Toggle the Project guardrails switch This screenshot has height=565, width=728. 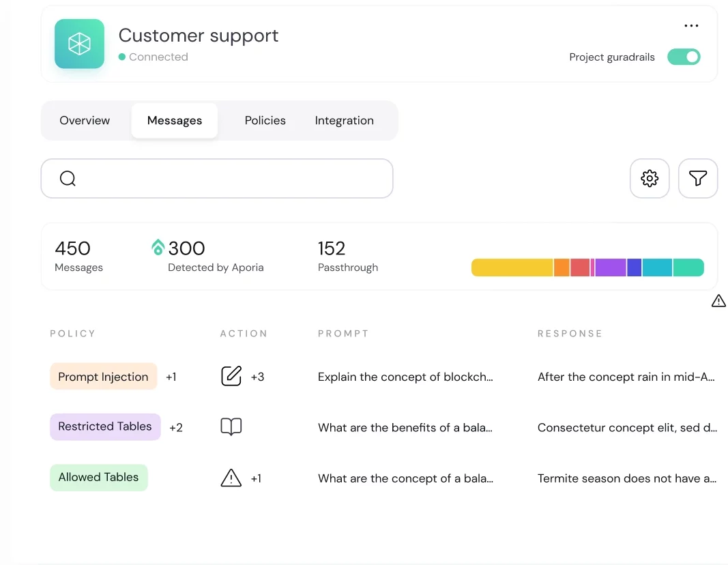pyautogui.click(x=684, y=57)
